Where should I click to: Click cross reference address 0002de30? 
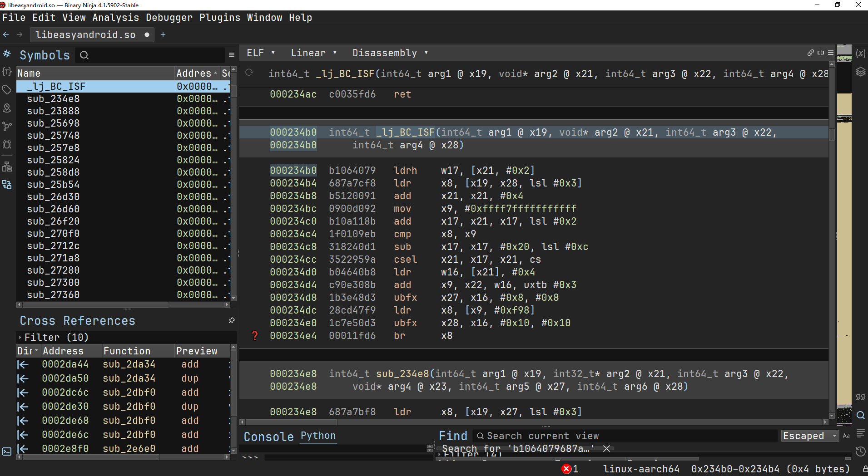(x=65, y=406)
